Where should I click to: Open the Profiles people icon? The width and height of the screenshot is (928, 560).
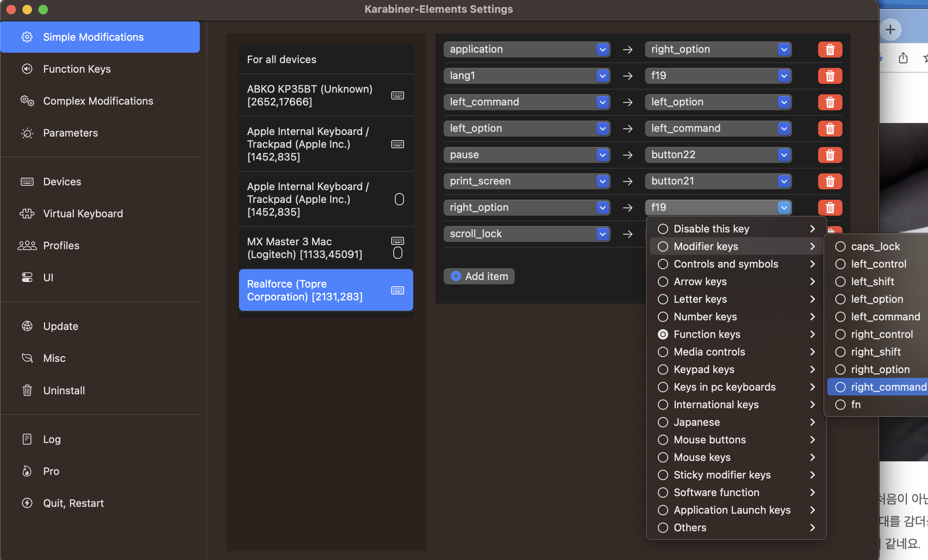[x=27, y=245]
